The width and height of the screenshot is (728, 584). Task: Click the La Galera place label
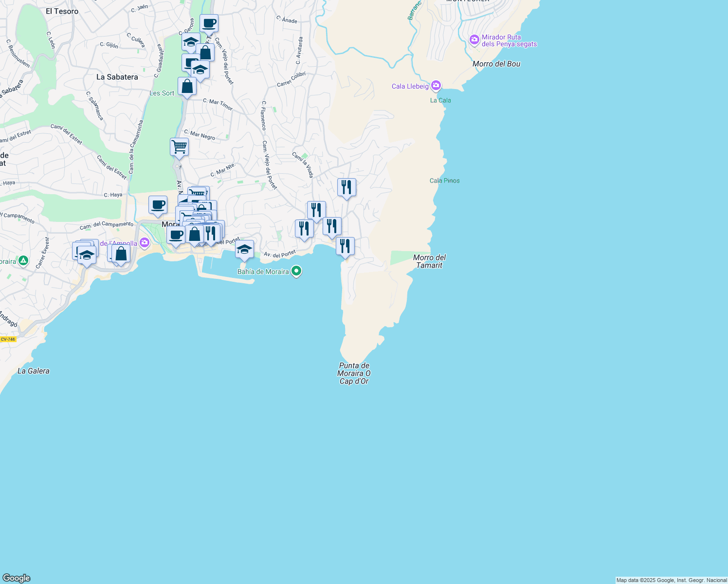coord(33,371)
